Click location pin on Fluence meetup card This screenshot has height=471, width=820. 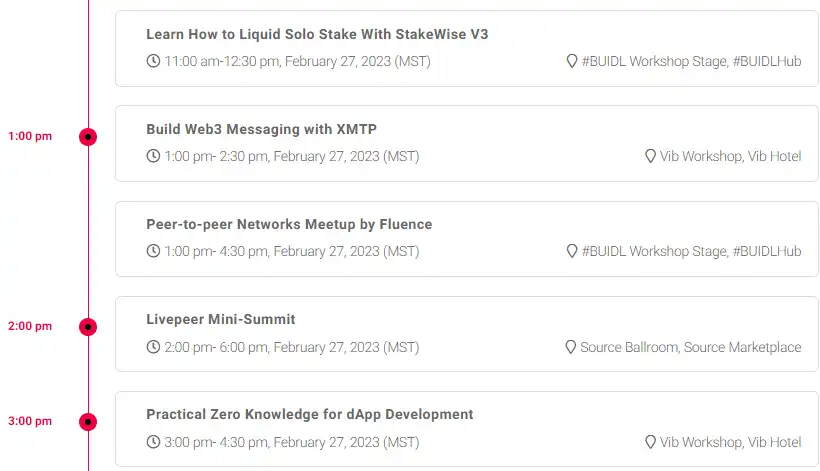pos(572,251)
